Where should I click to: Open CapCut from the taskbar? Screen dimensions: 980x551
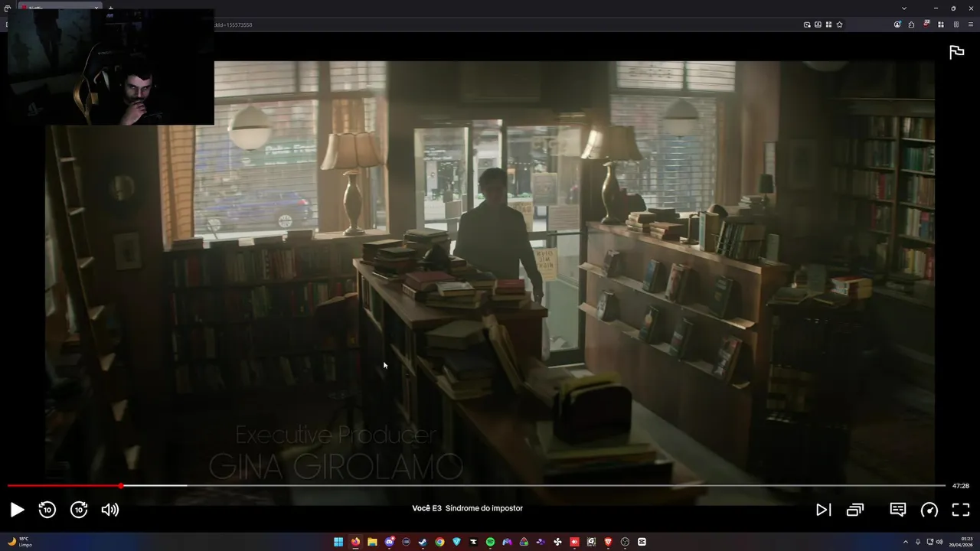point(642,542)
